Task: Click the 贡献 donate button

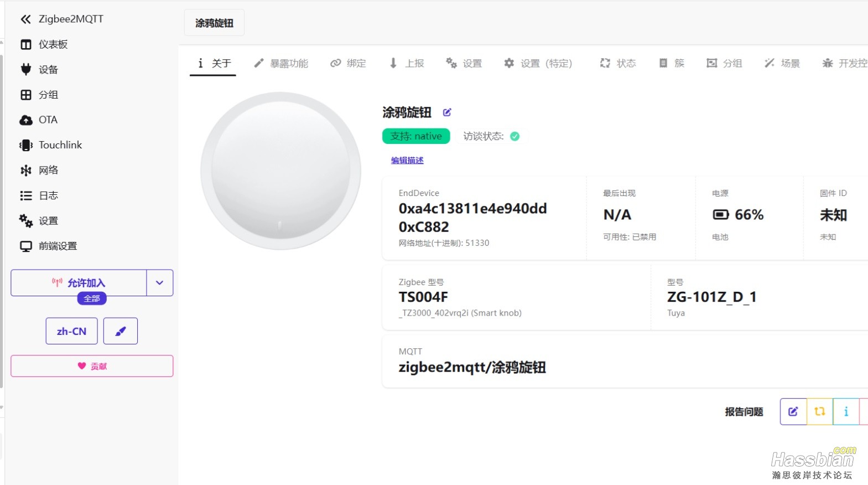Action: coord(92,366)
